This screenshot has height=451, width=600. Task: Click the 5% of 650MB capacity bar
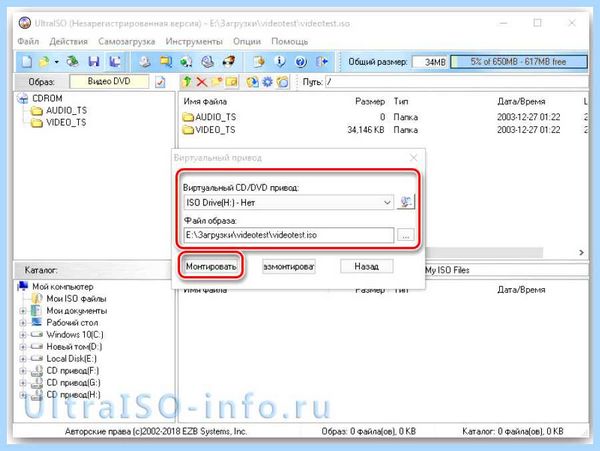pos(518,62)
